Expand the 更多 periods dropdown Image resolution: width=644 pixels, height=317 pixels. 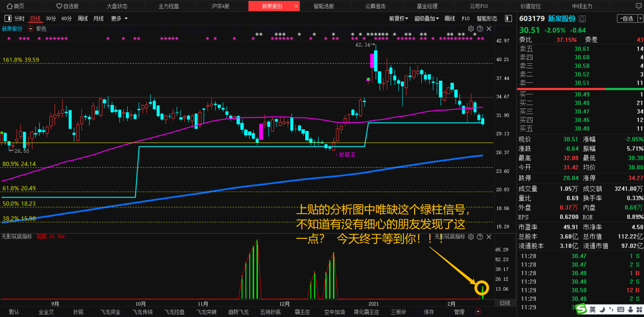[x=119, y=18]
